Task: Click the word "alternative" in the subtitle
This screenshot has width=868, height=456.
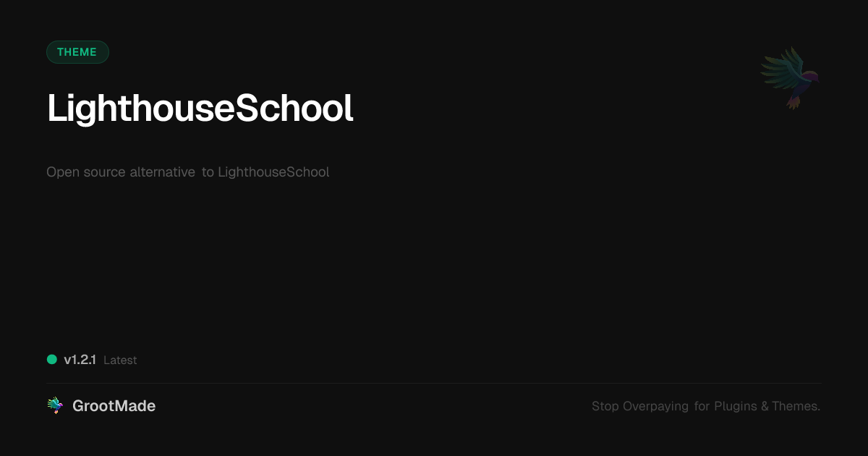Action: tap(162, 172)
